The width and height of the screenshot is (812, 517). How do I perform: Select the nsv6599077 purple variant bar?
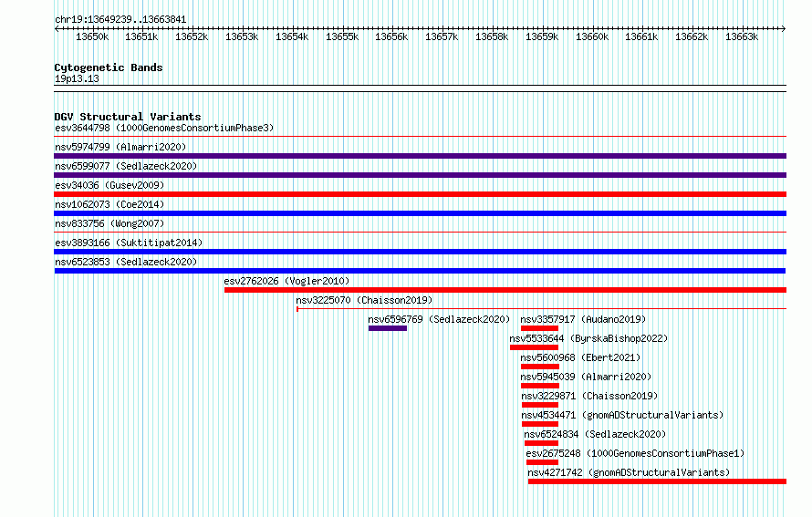click(420, 175)
